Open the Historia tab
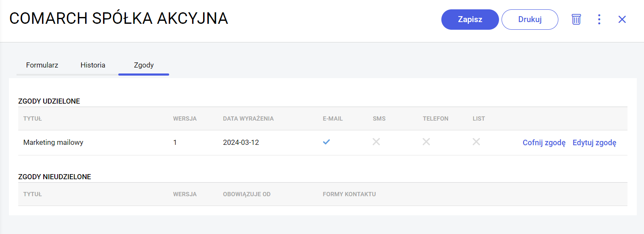Viewport: 644px width, 234px height. click(93, 65)
